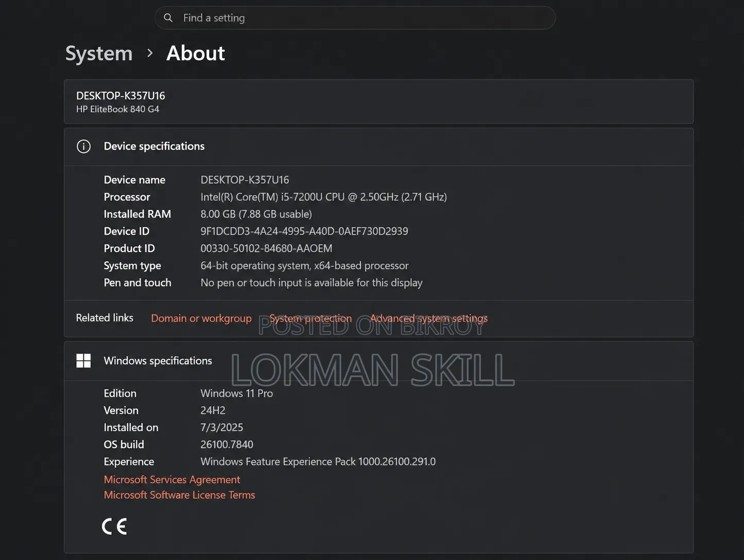The image size is (744, 560).
Task: Click the Windows 11 Pro edition value
Action: pos(236,393)
